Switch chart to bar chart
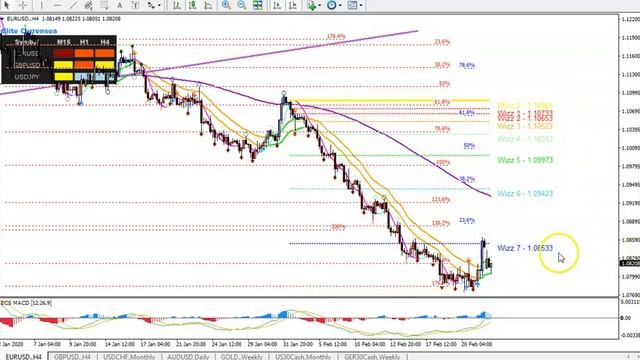This screenshot has width=640, height=360. [x=177, y=5]
